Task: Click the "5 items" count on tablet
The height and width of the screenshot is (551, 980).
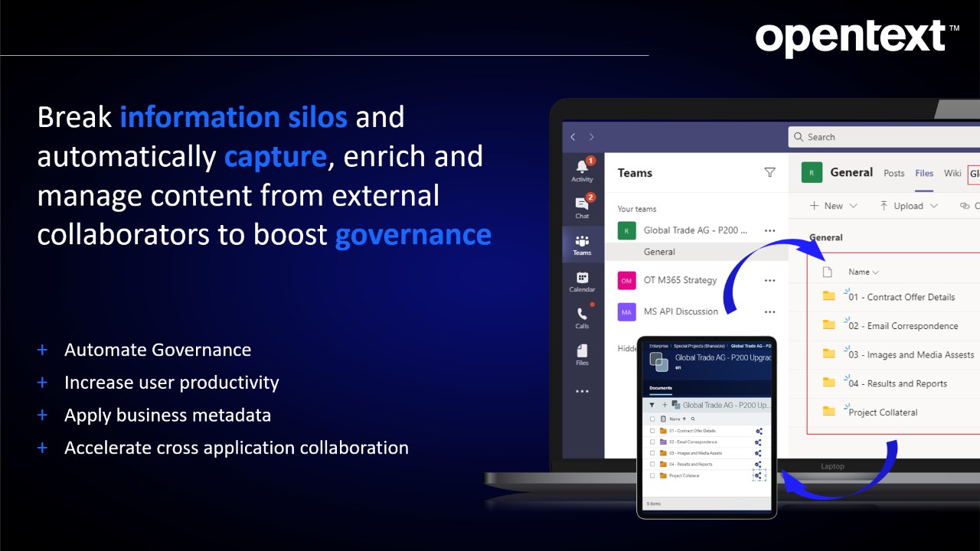Action: tap(654, 504)
